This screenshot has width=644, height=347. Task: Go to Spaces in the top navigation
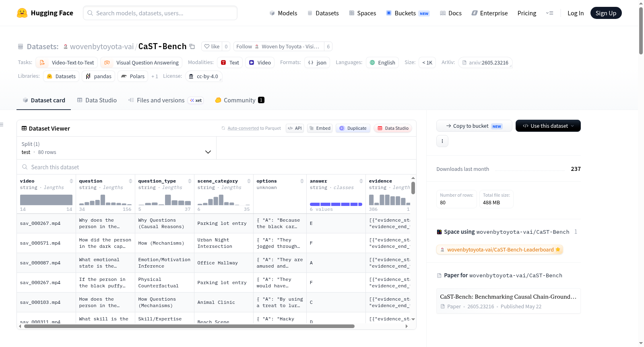(x=362, y=13)
